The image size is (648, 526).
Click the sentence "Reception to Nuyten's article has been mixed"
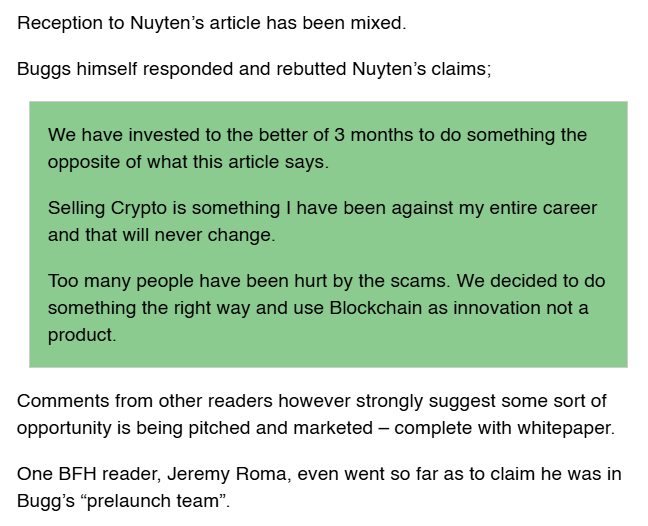(212, 23)
